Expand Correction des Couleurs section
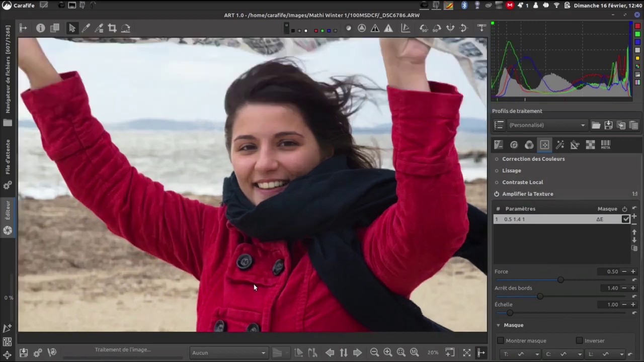Viewport: 644px width, 362px height. pyautogui.click(x=533, y=159)
